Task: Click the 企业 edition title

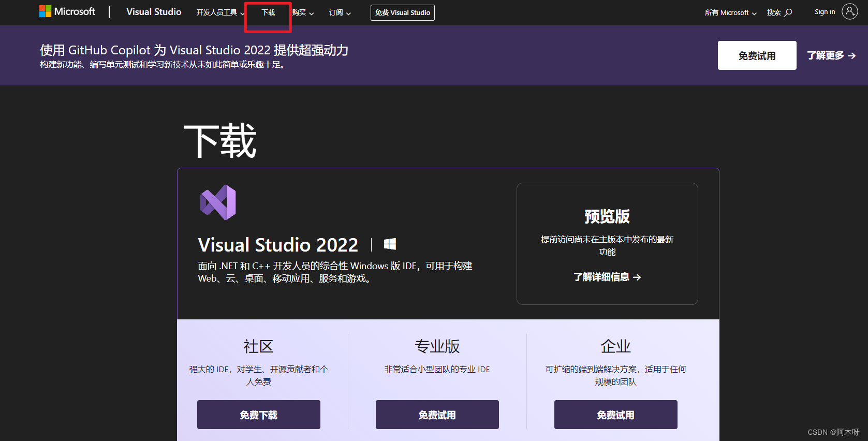Action: (616, 346)
